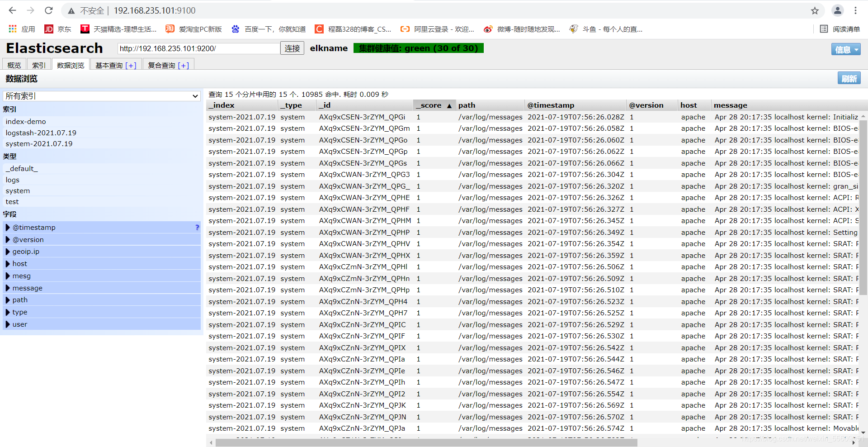
Task: Open the 微博 bookmark
Action: [522, 29]
